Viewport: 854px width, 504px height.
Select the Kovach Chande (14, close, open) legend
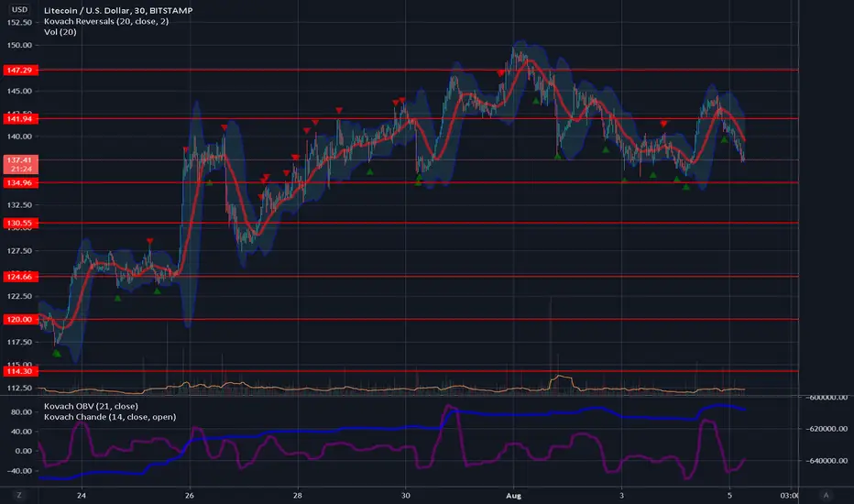coord(110,417)
